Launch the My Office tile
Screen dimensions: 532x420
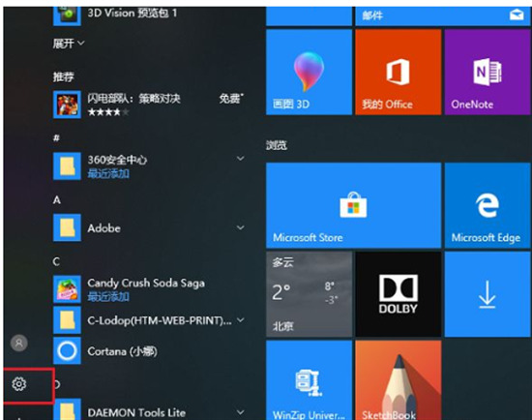coord(398,72)
